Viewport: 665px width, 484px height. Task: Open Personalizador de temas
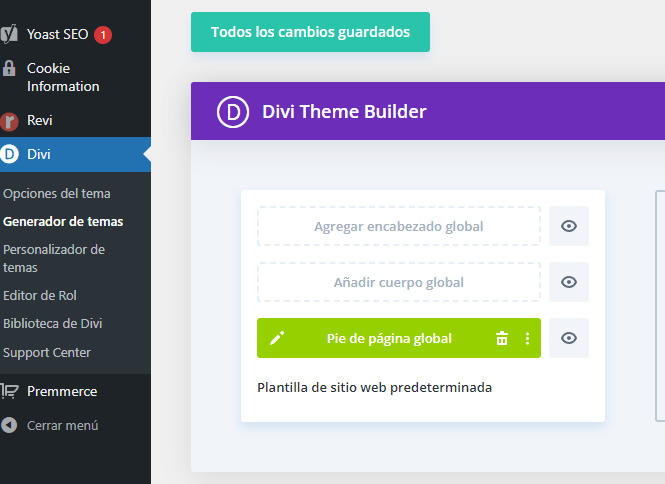(54, 258)
